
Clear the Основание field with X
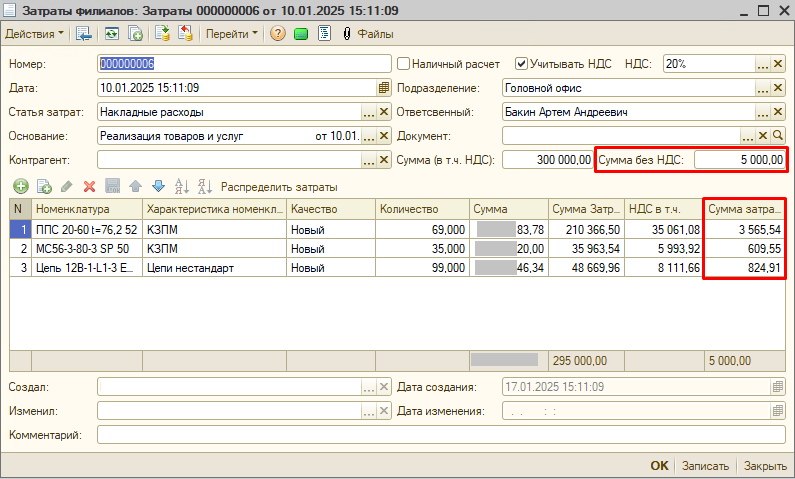point(384,135)
